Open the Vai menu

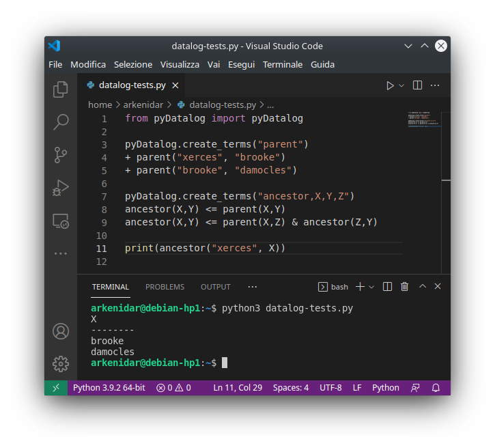pyautogui.click(x=214, y=64)
